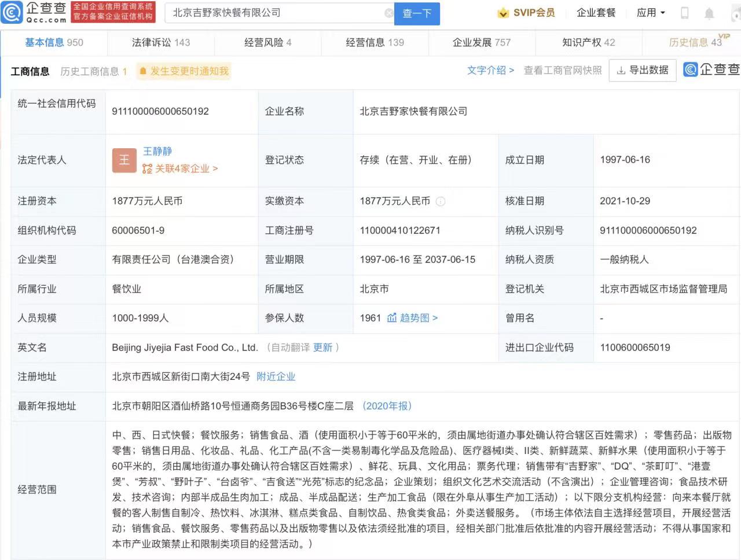Expand 关联4家企业 link
The height and width of the screenshot is (560, 741).
pos(181,169)
